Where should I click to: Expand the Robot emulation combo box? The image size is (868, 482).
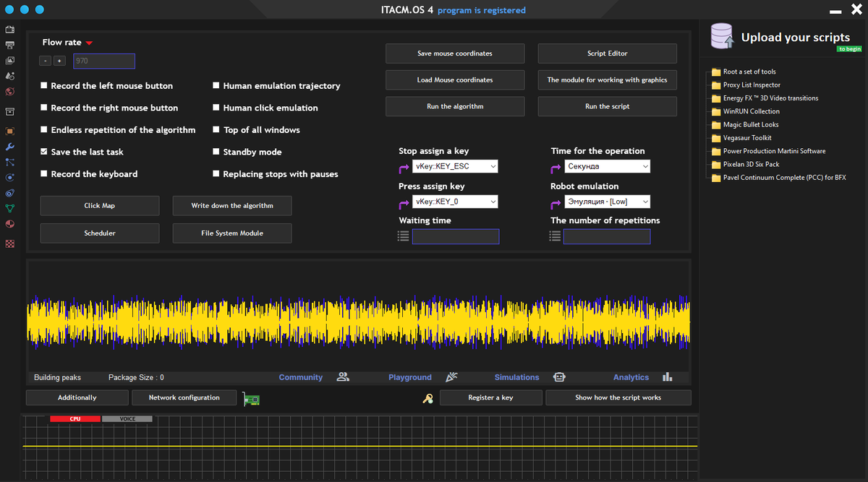(x=608, y=202)
